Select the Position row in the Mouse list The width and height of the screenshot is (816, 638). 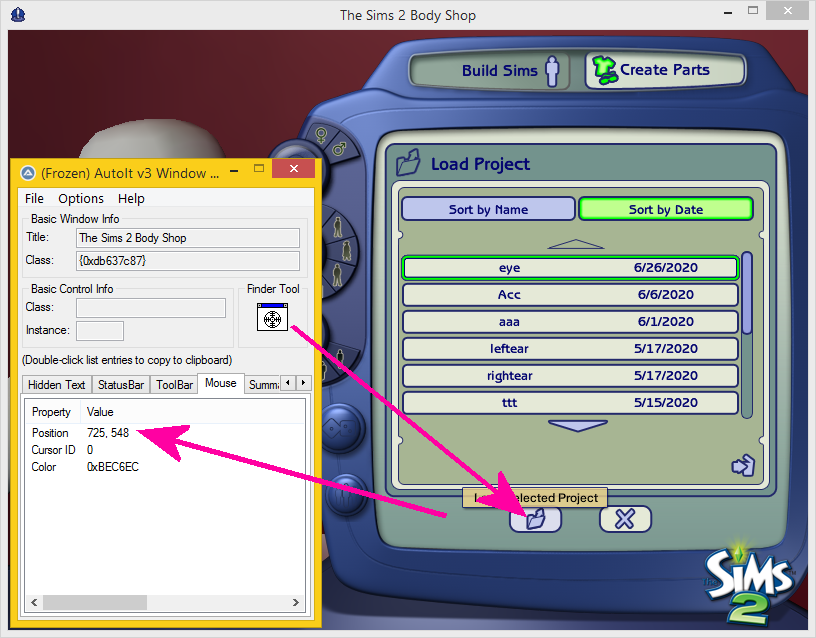coord(165,433)
